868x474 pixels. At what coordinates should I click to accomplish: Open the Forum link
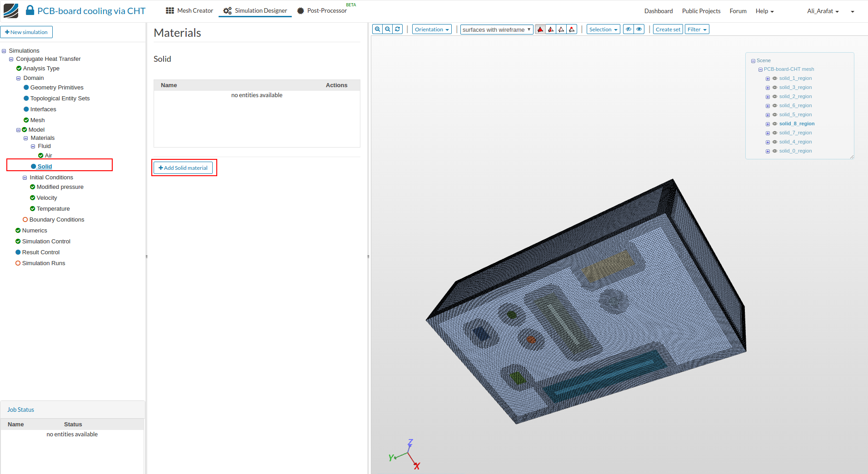[738, 11]
